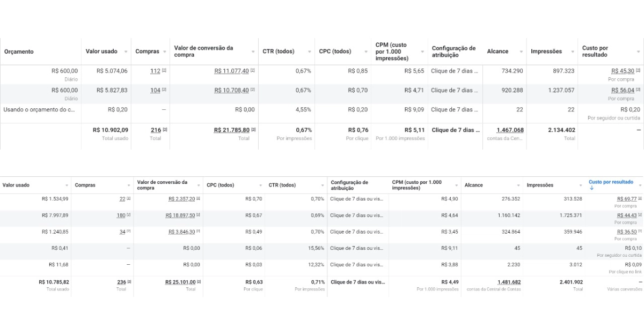Click footnote icon beside R$ 11.077,40

pyautogui.click(x=253, y=71)
